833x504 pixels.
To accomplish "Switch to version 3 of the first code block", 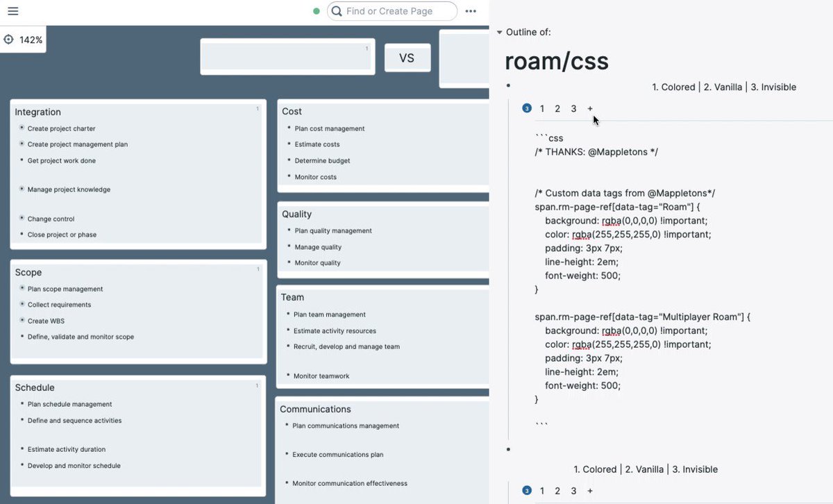I will pyautogui.click(x=573, y=109).
